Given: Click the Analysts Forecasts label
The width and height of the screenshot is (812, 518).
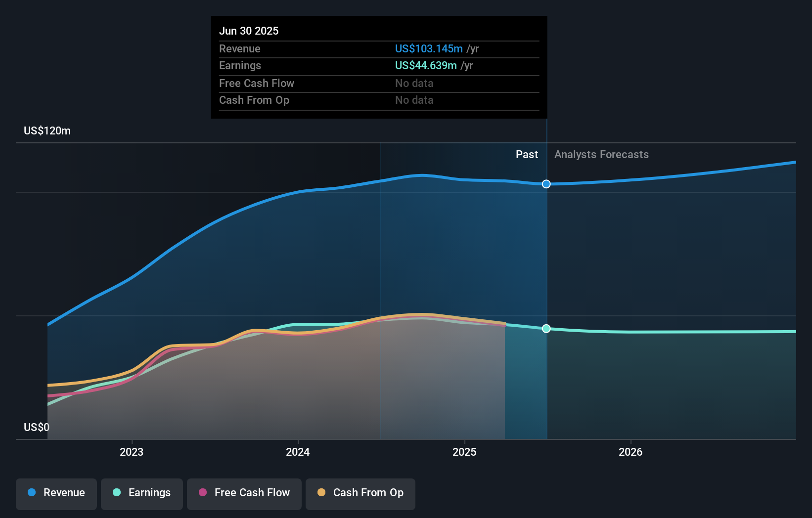Looking at the screenshot, I should point(601,155).
